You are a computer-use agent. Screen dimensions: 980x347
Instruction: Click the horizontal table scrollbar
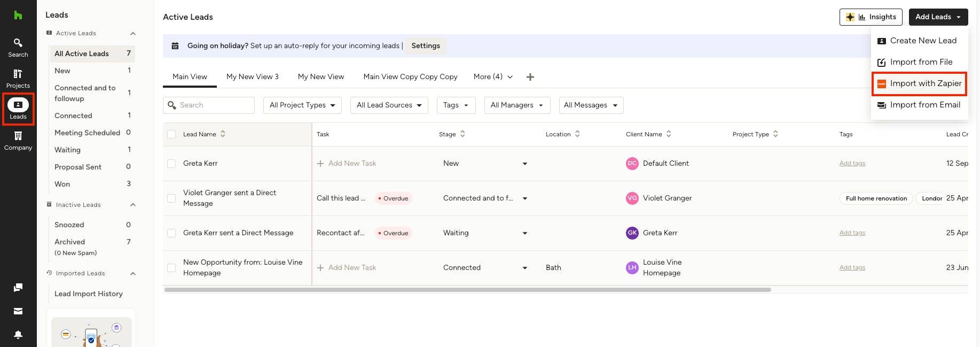467,290
